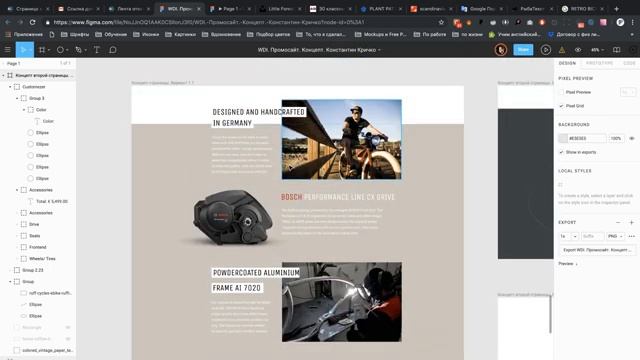Select the Wheels/ Tires layer
This screenshot has height=360, width=640.
click(x=42, y=259)
